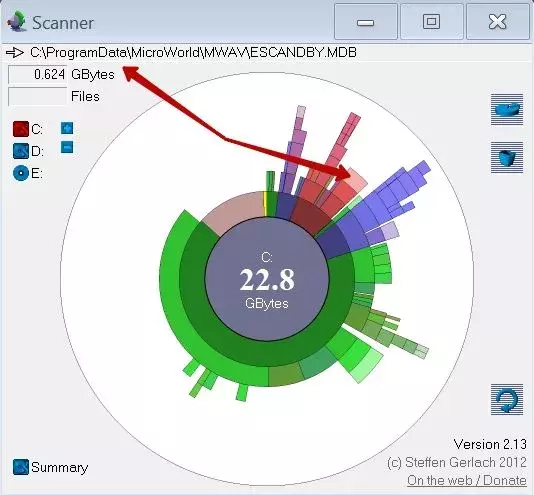
Task: Open the recycle bin icon
Action: pyautogui.click(x=507, y=157)
